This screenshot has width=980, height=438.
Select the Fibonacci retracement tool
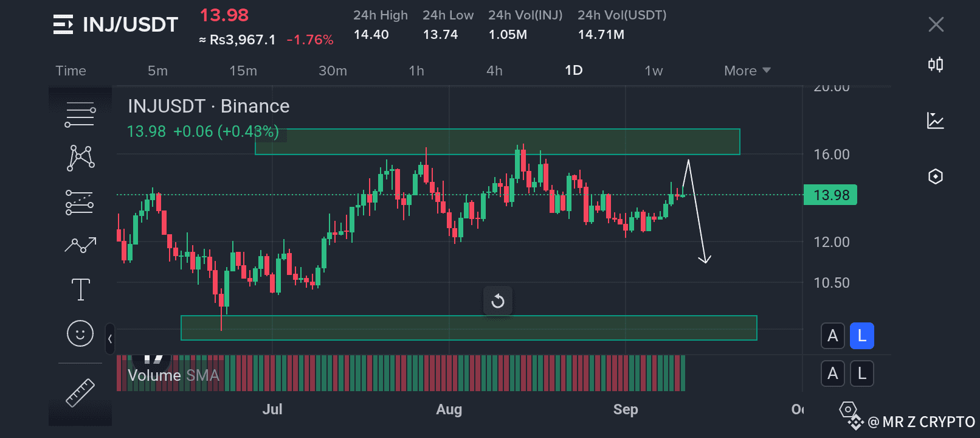point(80,203)
